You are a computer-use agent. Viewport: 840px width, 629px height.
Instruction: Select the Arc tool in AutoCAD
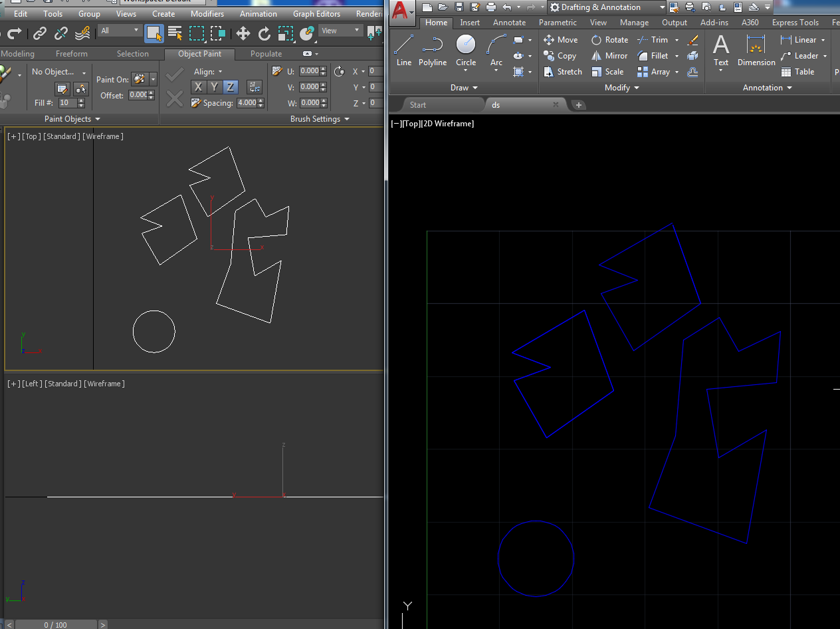(496, 51)
